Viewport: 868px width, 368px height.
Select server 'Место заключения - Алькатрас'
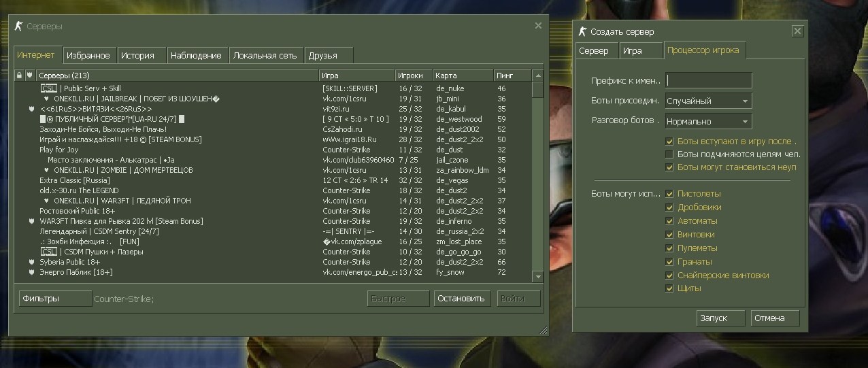click(273, 160)
